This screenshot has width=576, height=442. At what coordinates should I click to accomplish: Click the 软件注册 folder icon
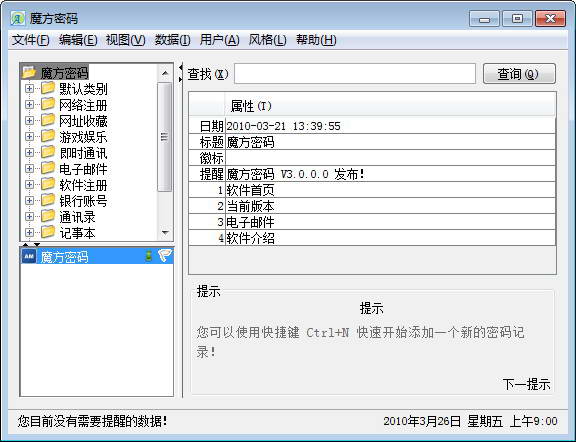click(x=48, y=184)
